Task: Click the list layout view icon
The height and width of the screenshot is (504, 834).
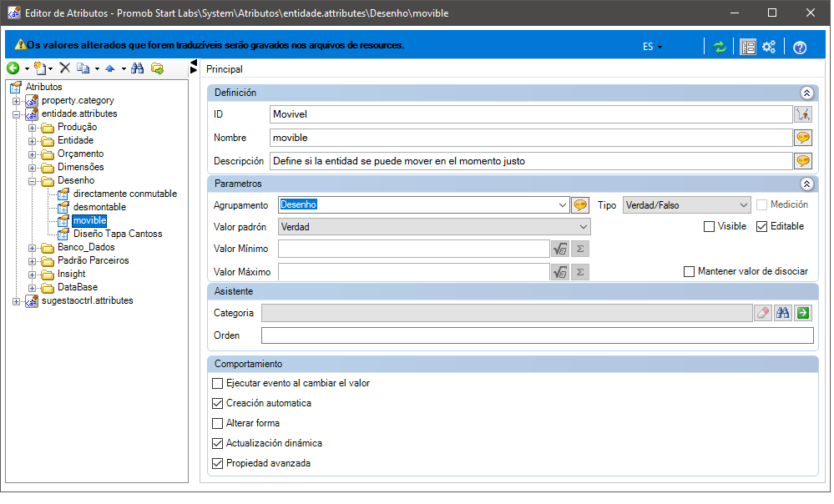Action: [748, 48]
